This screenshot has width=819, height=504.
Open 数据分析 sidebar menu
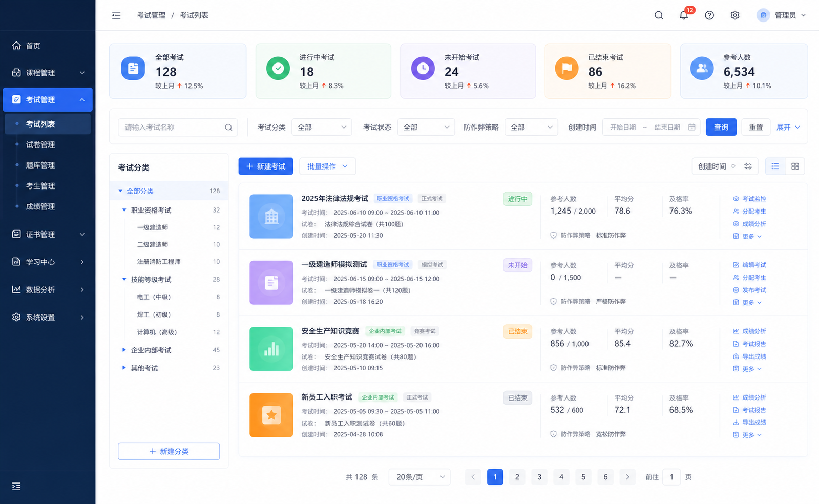(x=48, y=289)
